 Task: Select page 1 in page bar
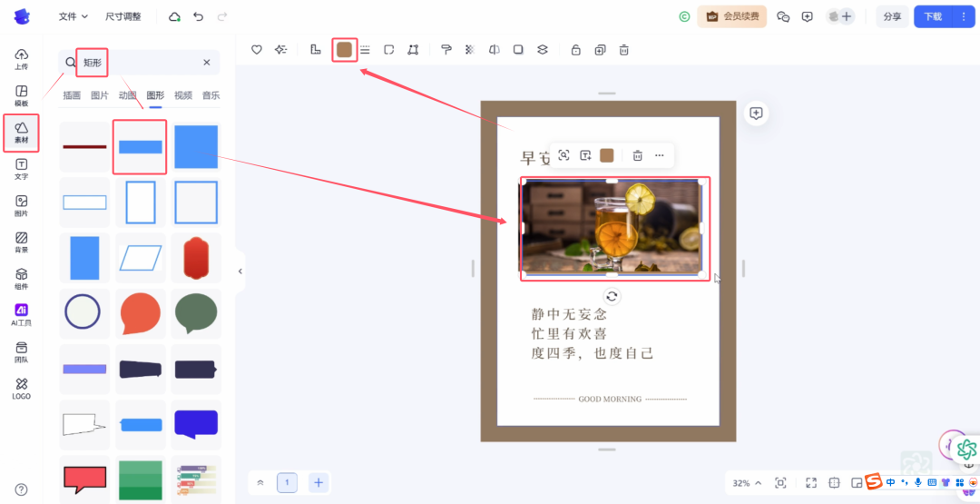click(x=287, y=483)
